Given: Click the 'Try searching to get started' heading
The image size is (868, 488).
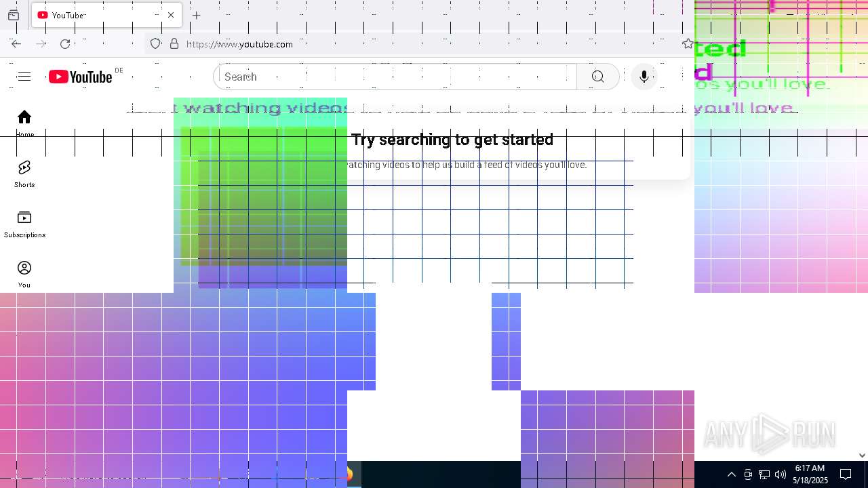Looking at the screenshot, I should coord(452,140).
